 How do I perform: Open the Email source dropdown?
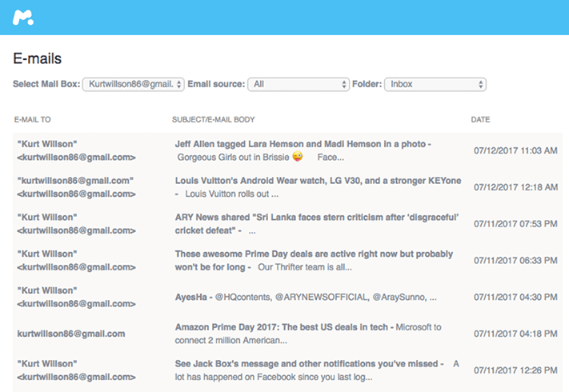(299, 84)
